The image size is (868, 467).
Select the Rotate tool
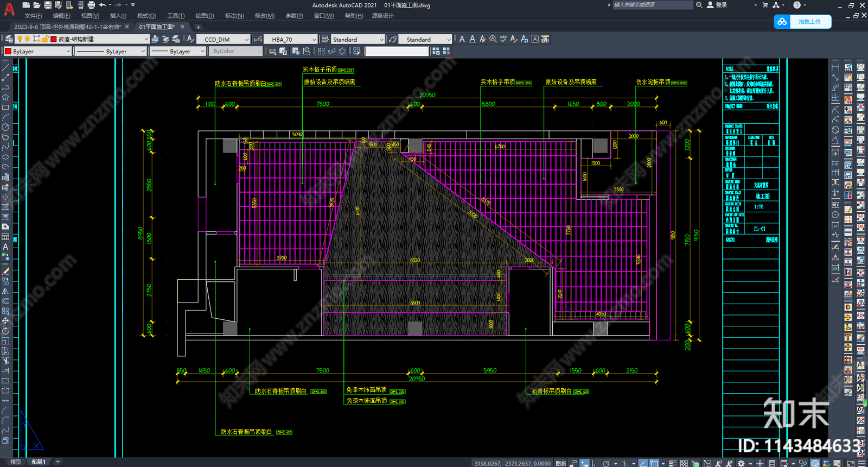click(x=5, y=331)
